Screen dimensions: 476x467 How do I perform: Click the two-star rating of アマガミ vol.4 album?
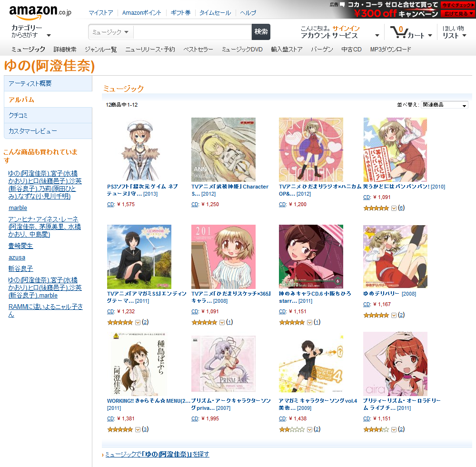click(292, 429)
